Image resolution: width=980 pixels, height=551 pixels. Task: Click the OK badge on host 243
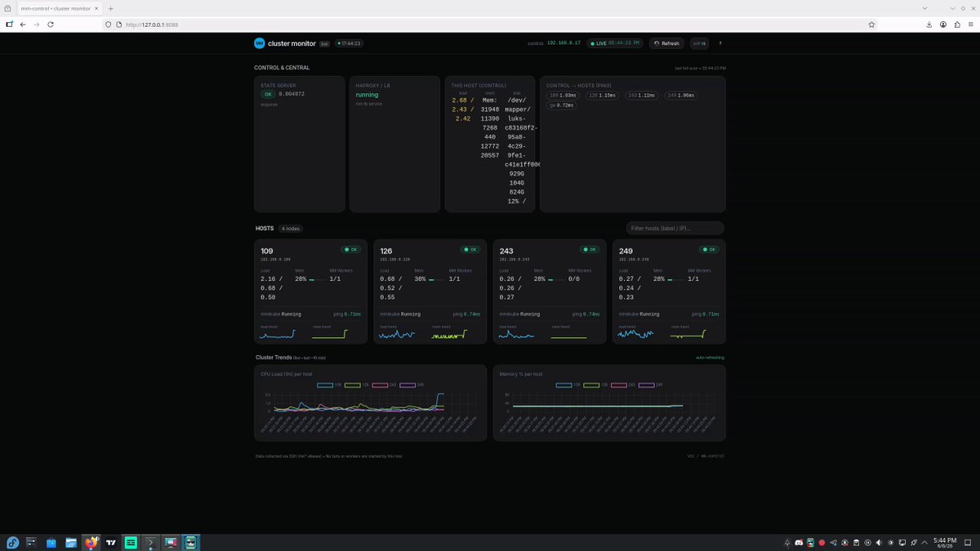589,249
